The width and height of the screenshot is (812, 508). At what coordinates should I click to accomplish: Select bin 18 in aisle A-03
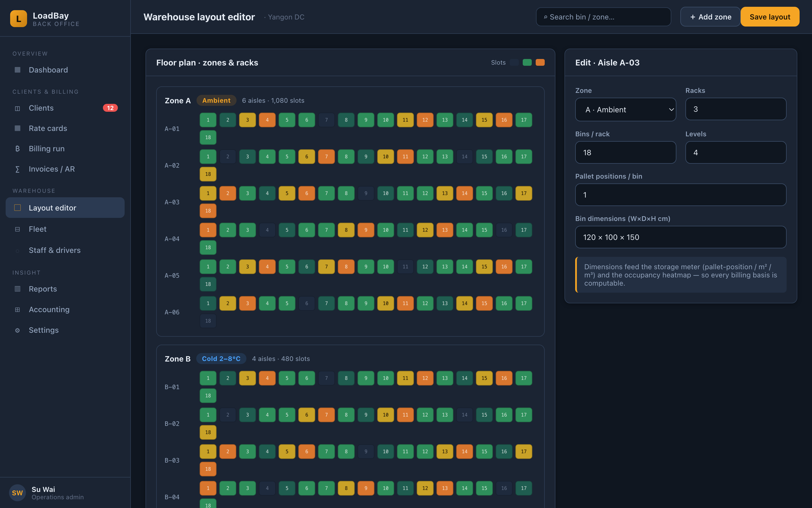(x=208, y=211)
